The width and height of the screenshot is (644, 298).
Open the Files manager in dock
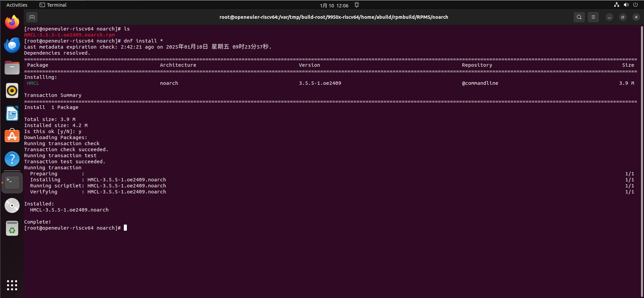(12, 68)
